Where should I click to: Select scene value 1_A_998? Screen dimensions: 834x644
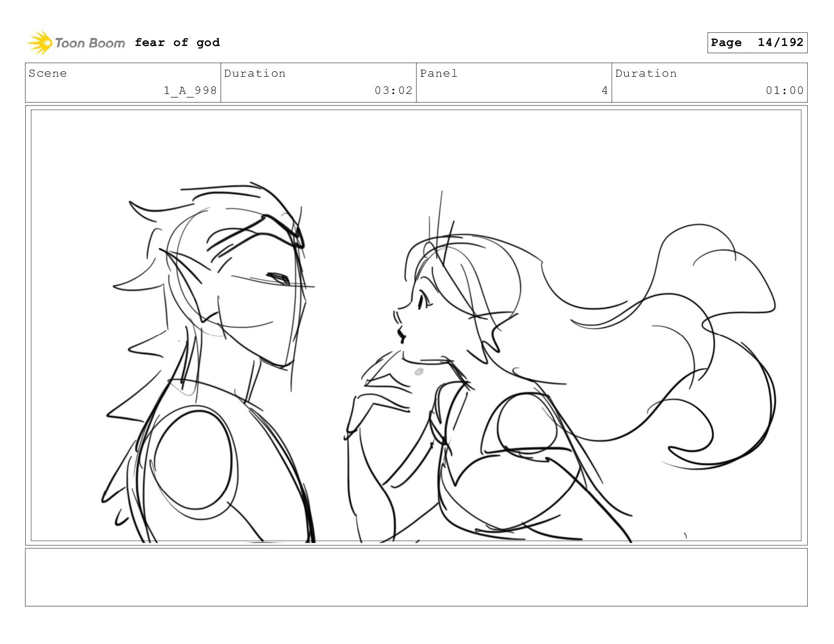(x=190, y=90)
